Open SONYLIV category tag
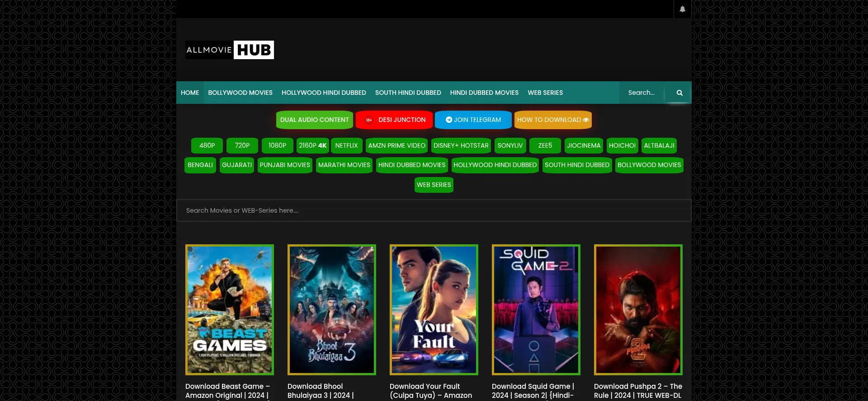 [x=510, y=145]
